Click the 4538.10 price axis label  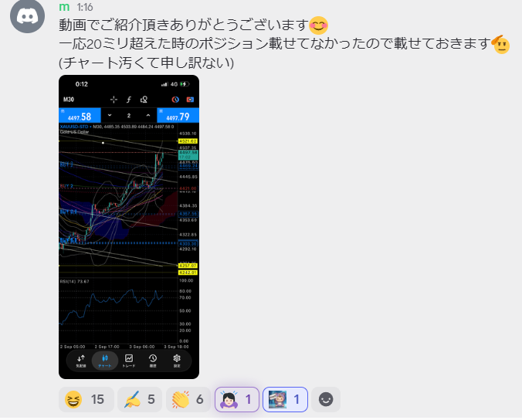[x=188, y=134]
